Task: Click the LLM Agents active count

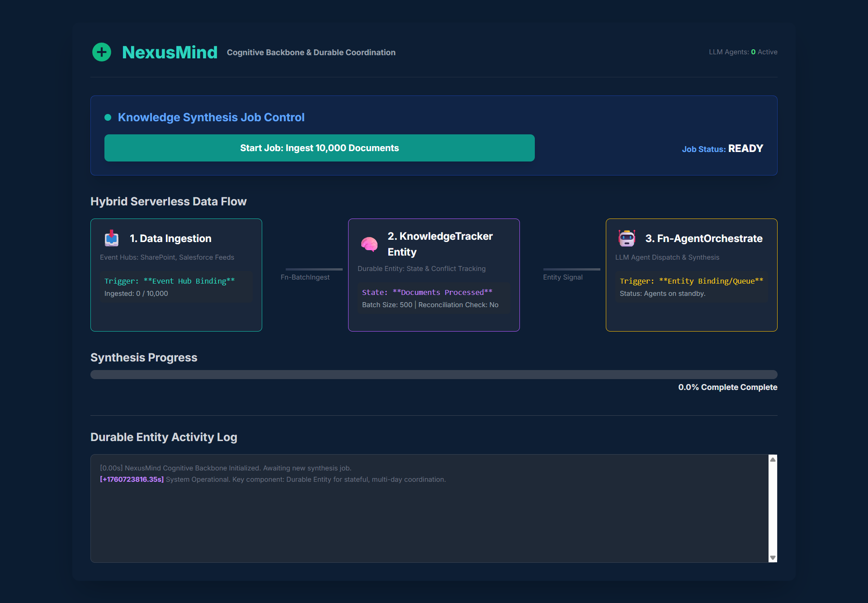Action: point(753,52)
